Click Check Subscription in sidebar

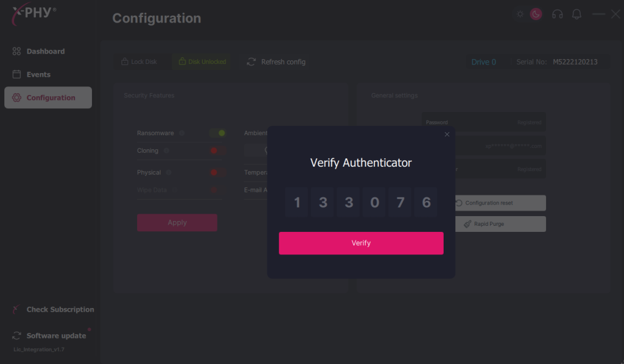[x=60, y=310]
